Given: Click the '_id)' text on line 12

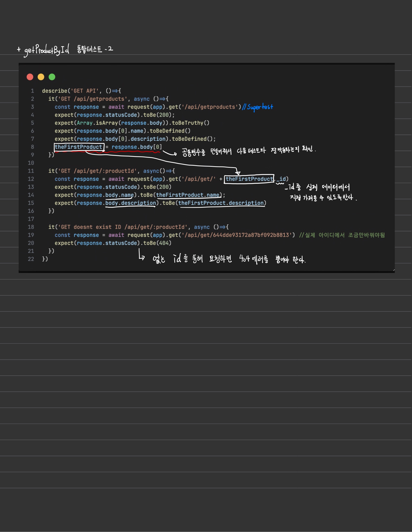Looking at the screenshot, I should (x=282, y=179).
